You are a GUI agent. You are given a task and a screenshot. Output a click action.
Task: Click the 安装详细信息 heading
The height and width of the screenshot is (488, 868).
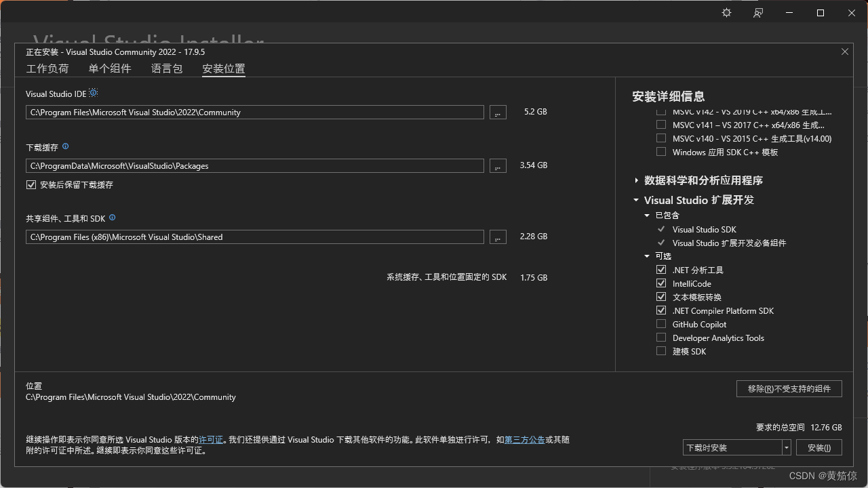[x=669, y=96]
